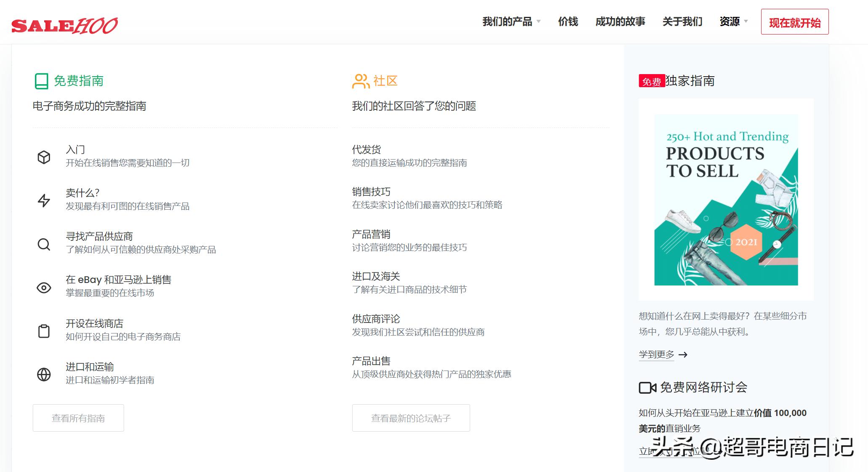Screen dimensions: 868x472
Task: Select the clipboard icon next to 开设在线商店
Action: [43, 331]
